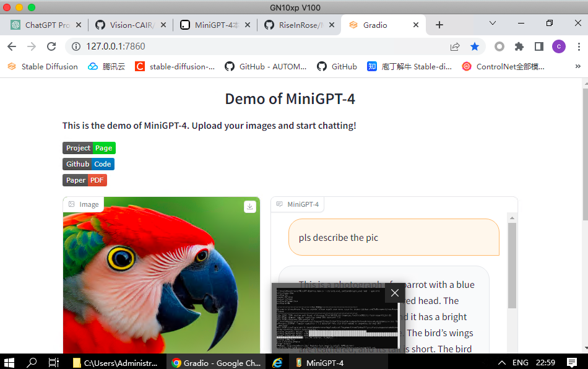Bookmark star icon in address bar
The image size is (588, 369).
pyautogui.click(x=475, y=46)
